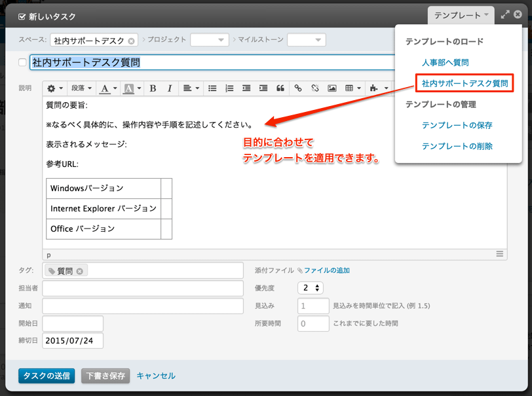
Task: Toggle italic formatting
Action: pyautogui.click(x=170, y=88)
